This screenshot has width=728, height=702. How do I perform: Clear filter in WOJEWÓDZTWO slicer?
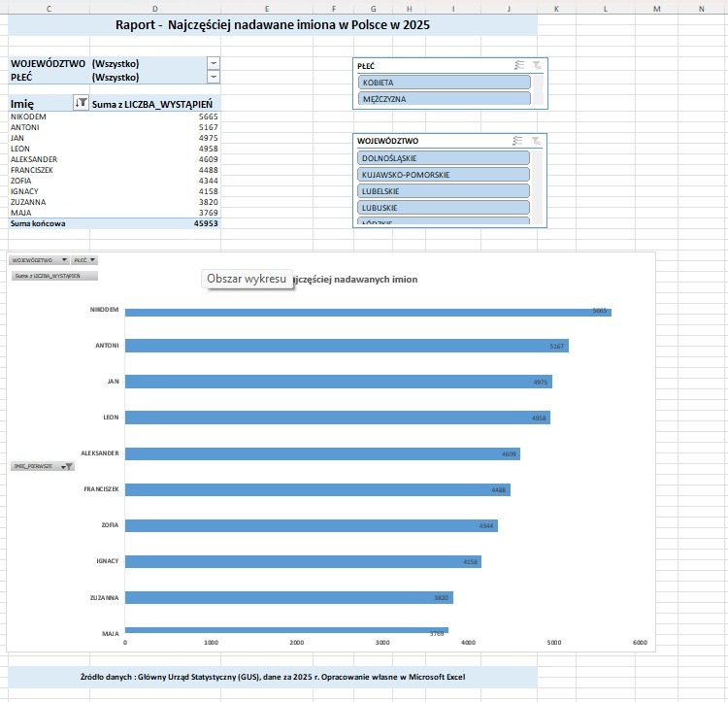[536, 140]
